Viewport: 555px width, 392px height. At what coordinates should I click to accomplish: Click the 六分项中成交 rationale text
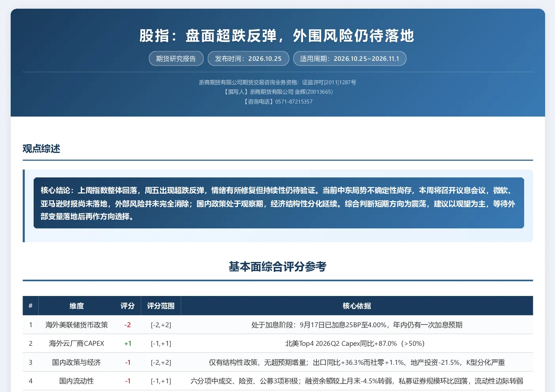click(x=357, y=381)
